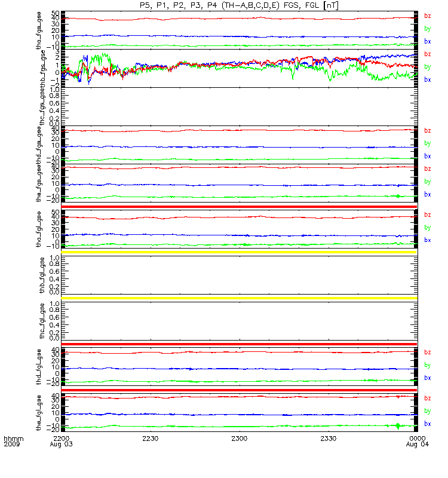
Task: Click the by legend label of the thb_fgs_gse panel
Action: point(427,67)
